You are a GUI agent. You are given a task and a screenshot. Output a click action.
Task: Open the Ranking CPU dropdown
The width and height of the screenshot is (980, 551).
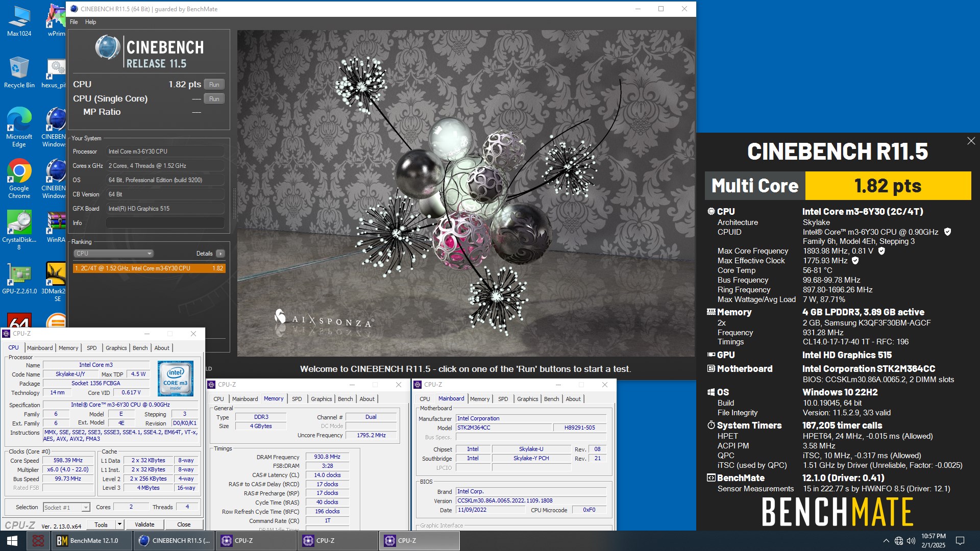(113, 254)
